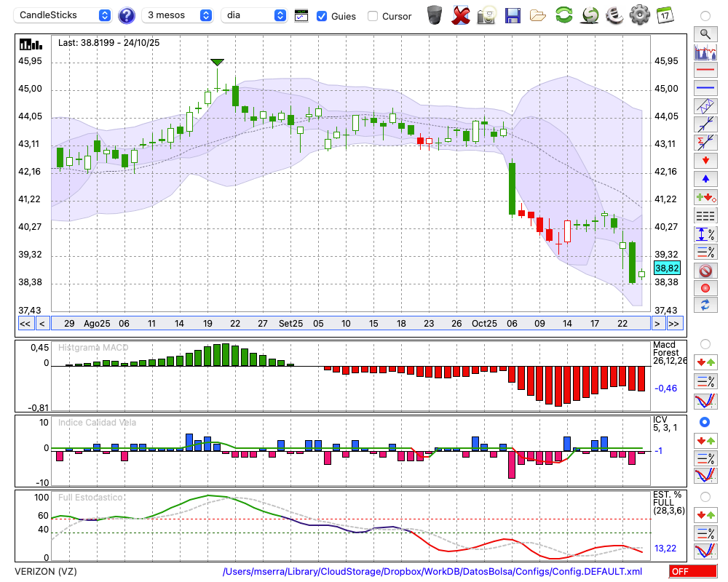Click the << button to jump back
Image resolution: width=728 pixels, height=582 pixels.
pyautogui.click(x=25, y=324)
